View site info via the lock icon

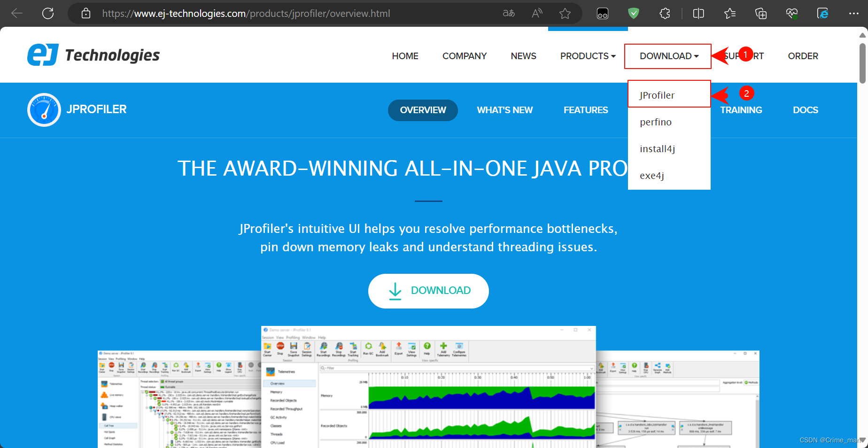86,14
